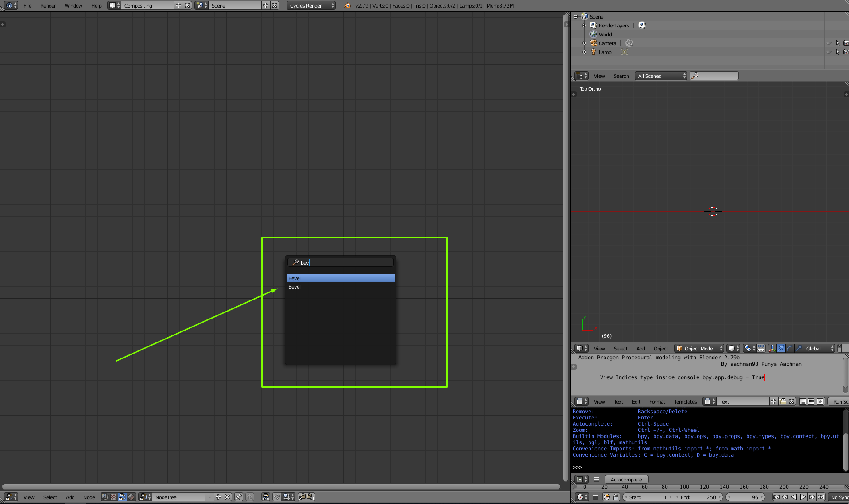Delete the Compositing screen layout
This screenshot has height=504, width=849.
click(x=187, y=6)
